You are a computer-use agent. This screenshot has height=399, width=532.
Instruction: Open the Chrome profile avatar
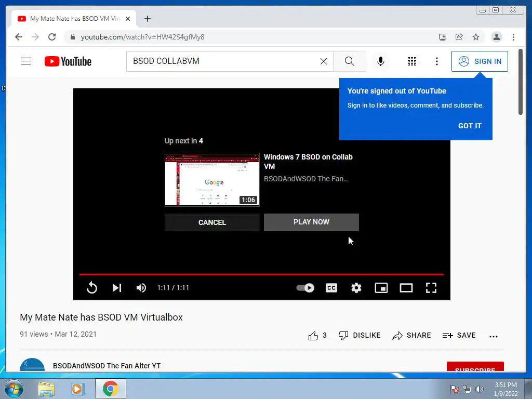pyautogui.click(x=496, y=37)
